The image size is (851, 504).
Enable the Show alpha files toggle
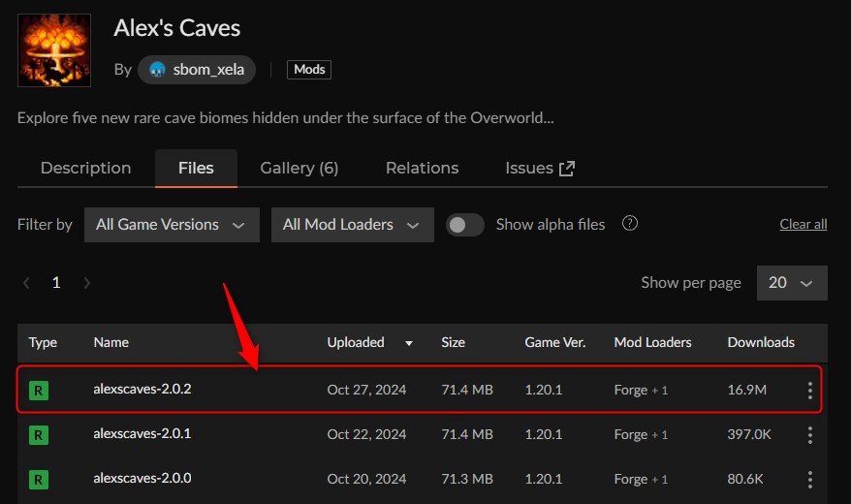[x=465, y=225]
